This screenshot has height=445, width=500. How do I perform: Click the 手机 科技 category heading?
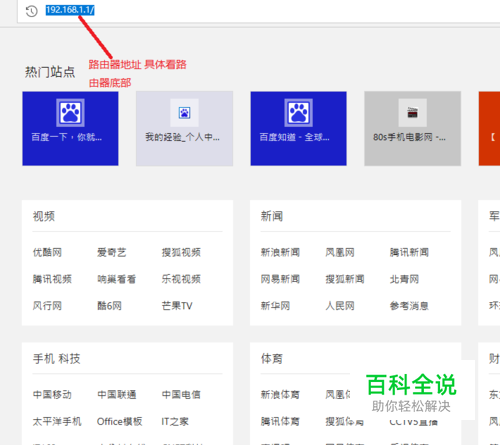tap(57, 359)
